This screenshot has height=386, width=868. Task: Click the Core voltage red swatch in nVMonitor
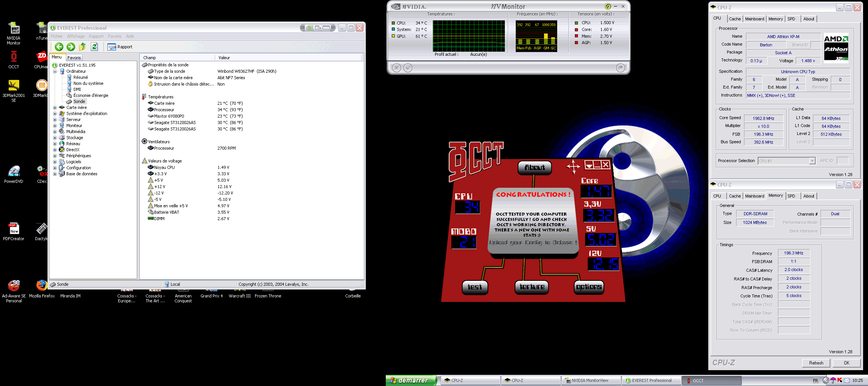(x=576, y=29)
